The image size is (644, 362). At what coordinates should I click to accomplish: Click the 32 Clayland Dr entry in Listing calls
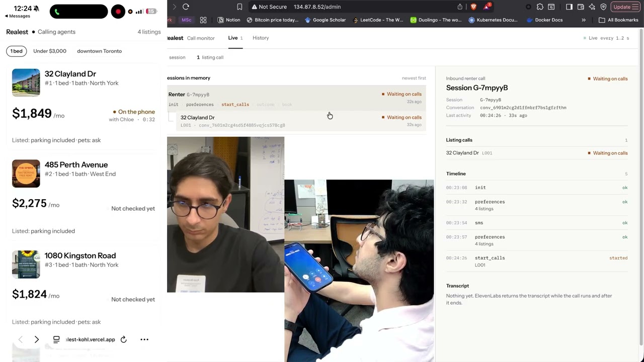pos(537,153)
